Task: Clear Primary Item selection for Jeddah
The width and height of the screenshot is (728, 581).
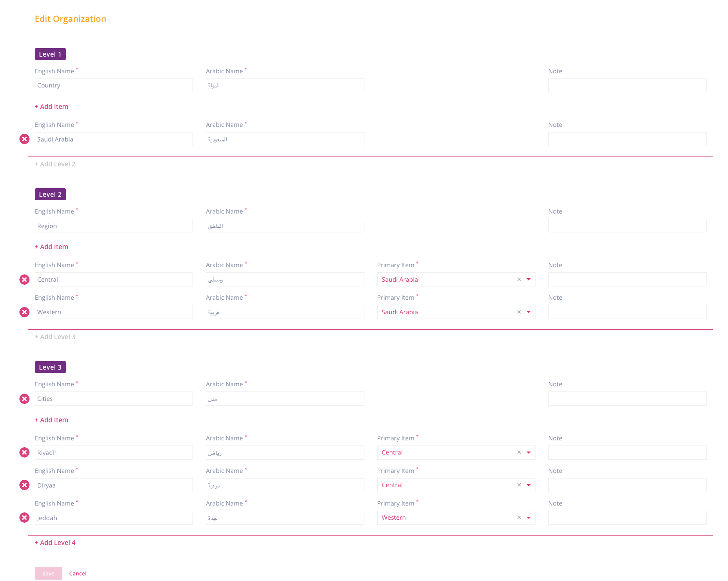Action: pos(519,518)
